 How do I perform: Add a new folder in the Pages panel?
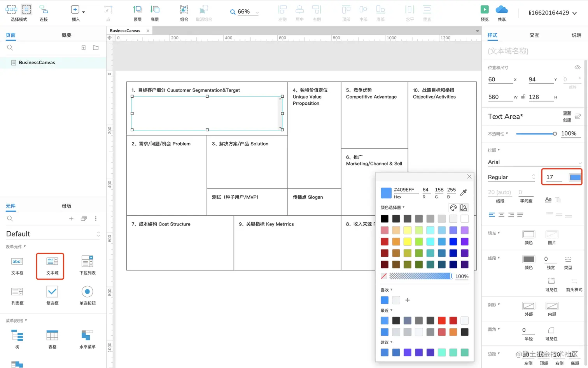[96, 48]
